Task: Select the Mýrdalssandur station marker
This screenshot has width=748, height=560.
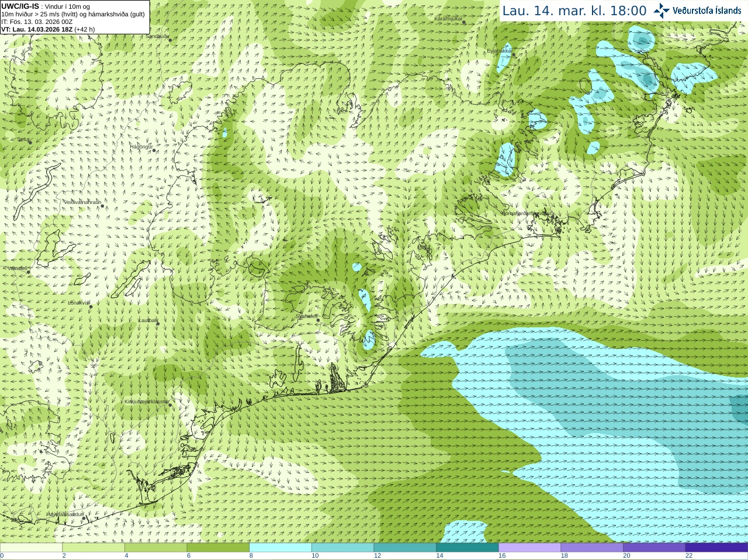Action: [84, 518]
